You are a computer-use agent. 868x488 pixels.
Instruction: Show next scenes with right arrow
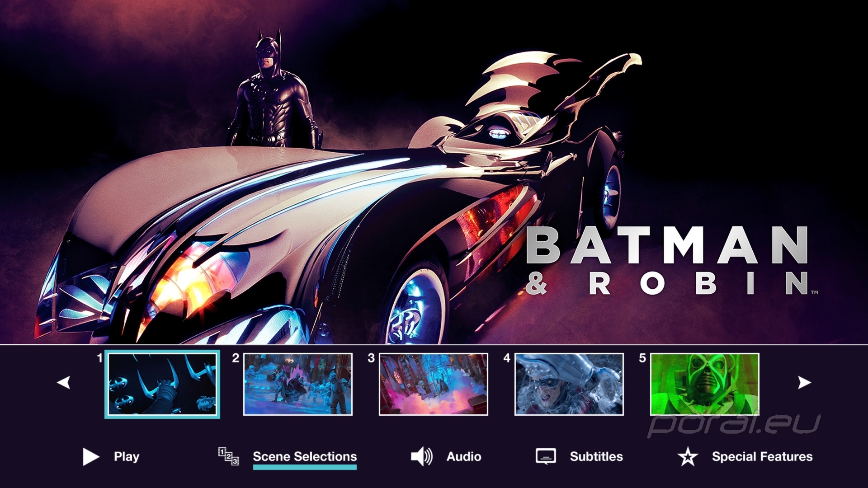click(804, 383)
